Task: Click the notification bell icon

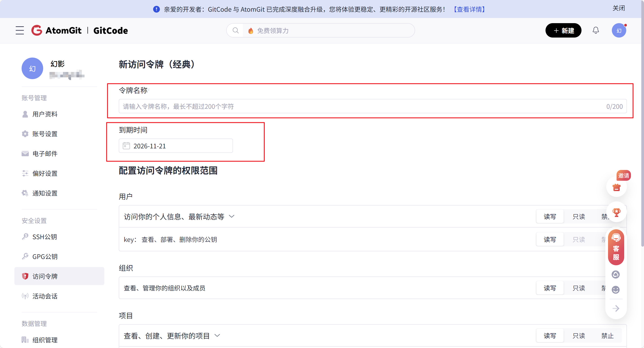Action: tap(595, 31)
